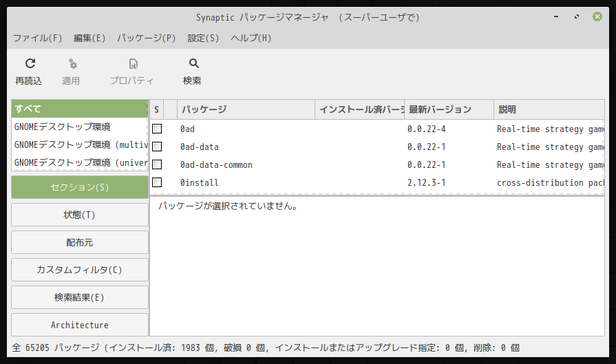
Task: Maximize the Synaptic window
Action: (577, 17)
